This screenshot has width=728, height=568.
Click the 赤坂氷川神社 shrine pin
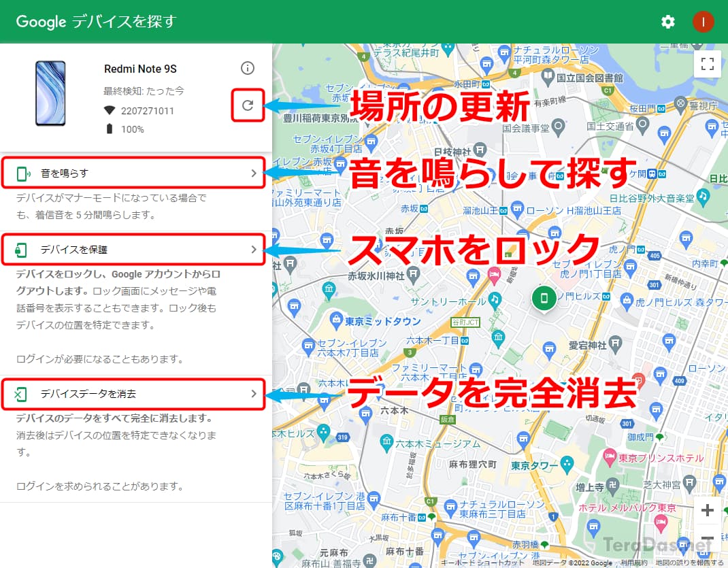click(413, 274)
